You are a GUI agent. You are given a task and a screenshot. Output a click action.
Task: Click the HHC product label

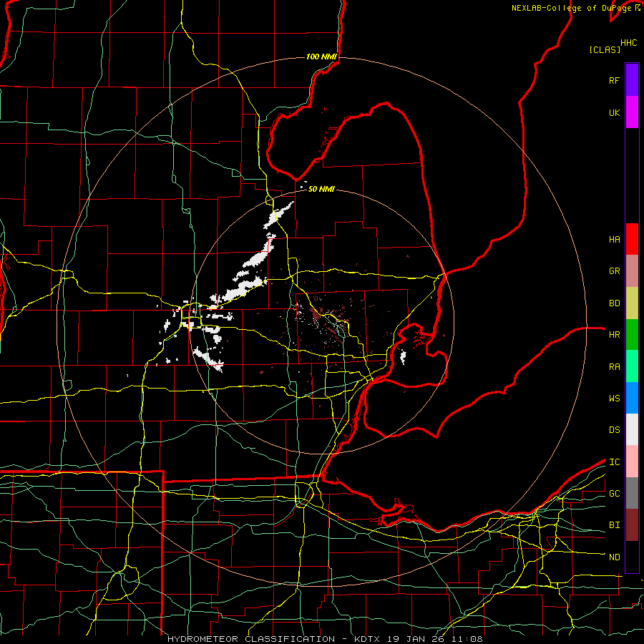pos(628,43)
